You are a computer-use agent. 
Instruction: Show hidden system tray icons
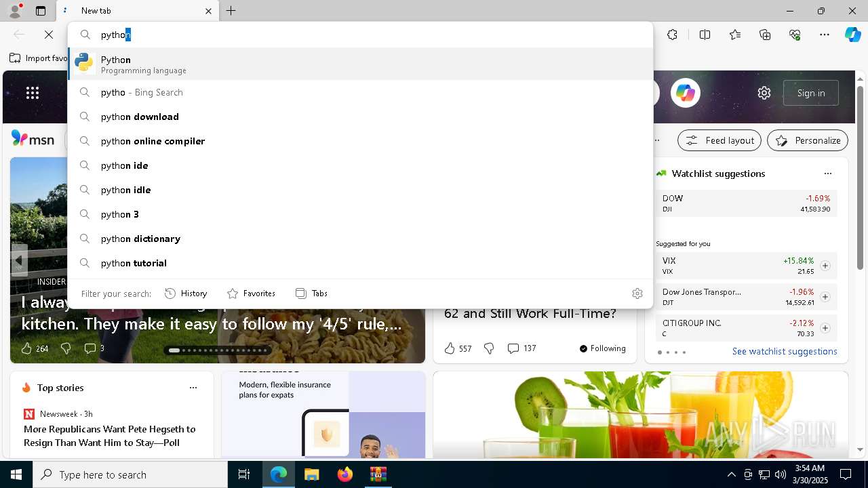click(731, 474)
